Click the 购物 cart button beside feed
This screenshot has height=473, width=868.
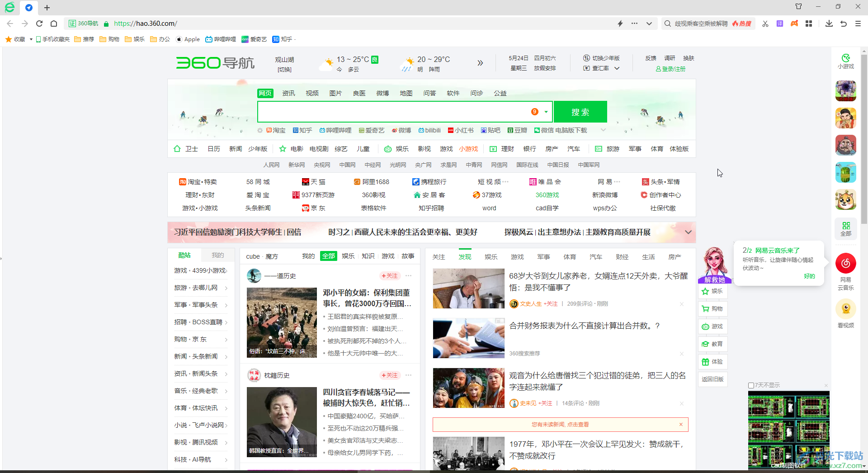coord(712,309)
